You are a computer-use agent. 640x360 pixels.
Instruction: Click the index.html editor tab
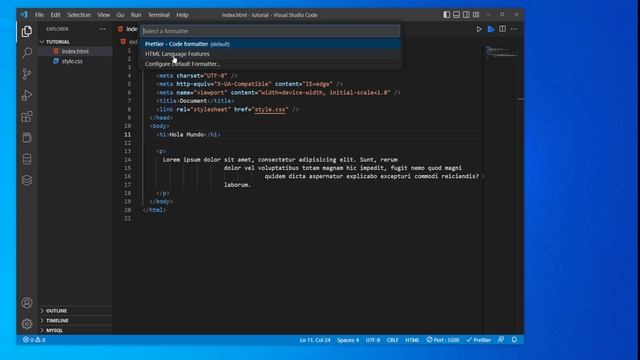click(x=128, y=29)
